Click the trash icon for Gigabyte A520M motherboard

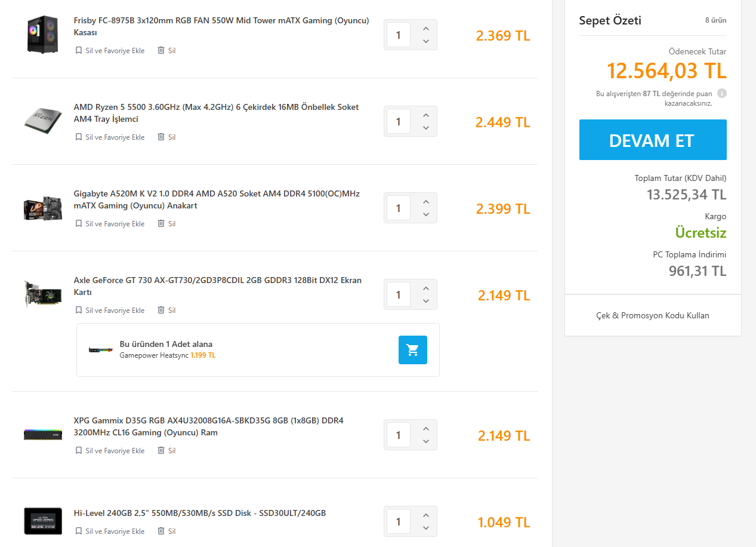click(161, 224)
